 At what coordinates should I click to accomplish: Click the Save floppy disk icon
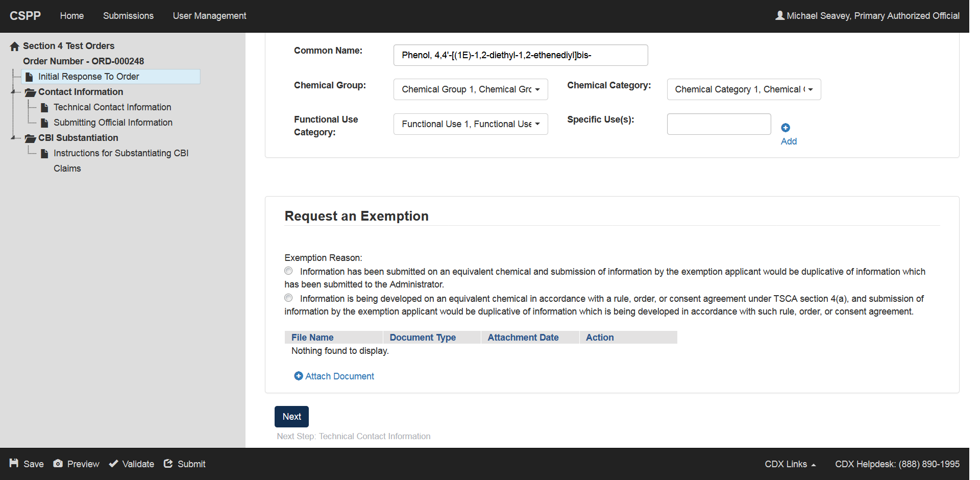pos(14,463)
